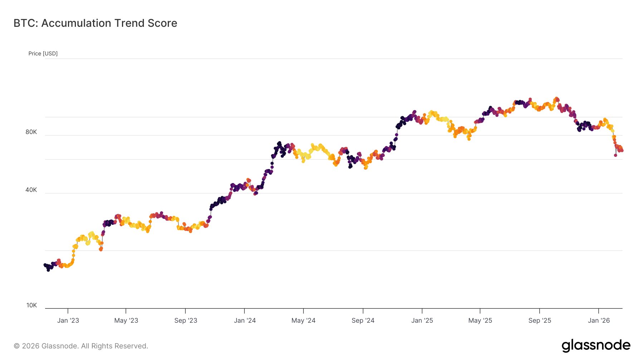Click the lowest isolated data point near Jan '26

click(615, 155)
